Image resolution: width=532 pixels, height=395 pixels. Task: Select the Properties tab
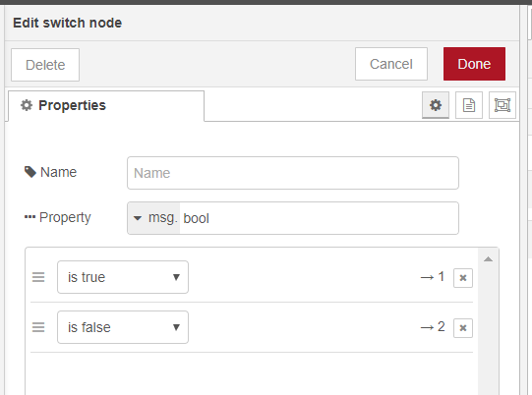[x=106, y=105]
